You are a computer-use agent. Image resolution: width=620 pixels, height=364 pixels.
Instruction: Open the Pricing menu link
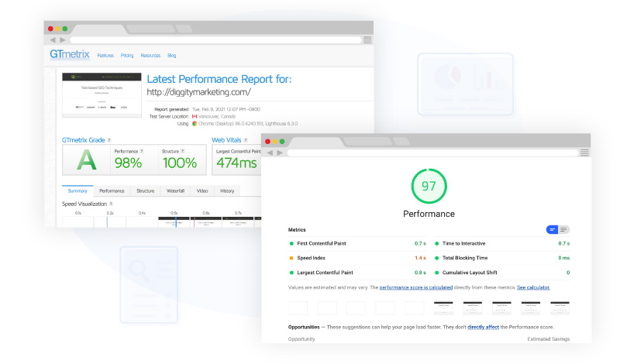point(127,56)
